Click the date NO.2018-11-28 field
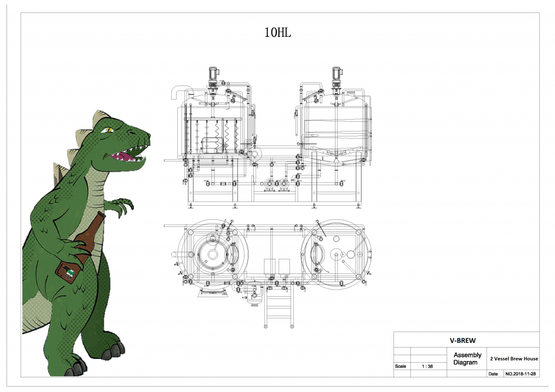The width and height of the screenshot is (555, 392). [520, 374]
